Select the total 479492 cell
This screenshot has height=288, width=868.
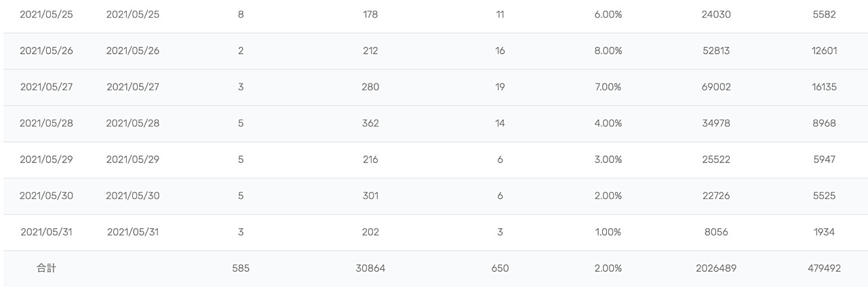coord(825,268)
